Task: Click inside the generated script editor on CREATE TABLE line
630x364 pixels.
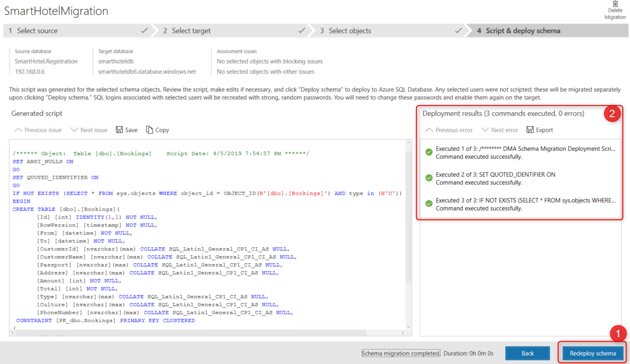Action: [67, 209]
